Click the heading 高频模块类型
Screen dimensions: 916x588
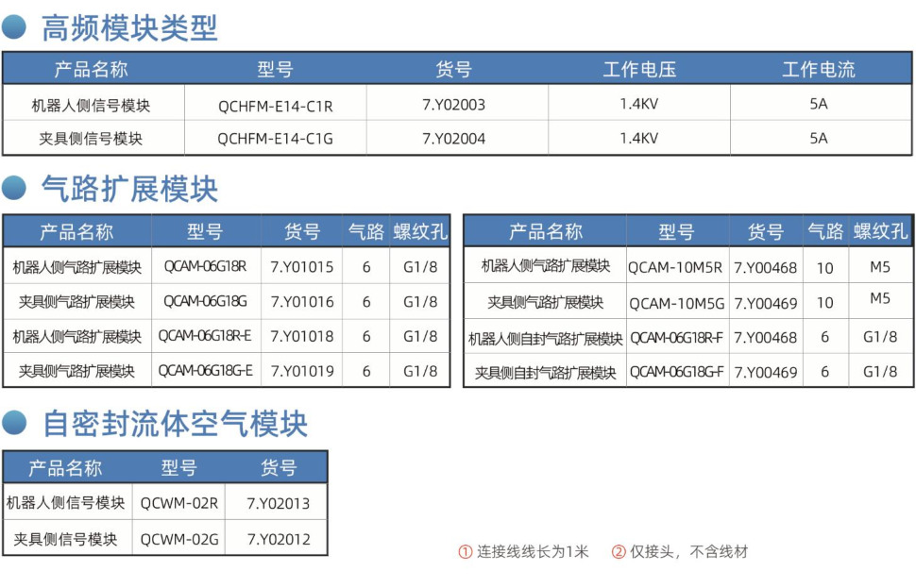pyautogui.click(x=129, y=27)
